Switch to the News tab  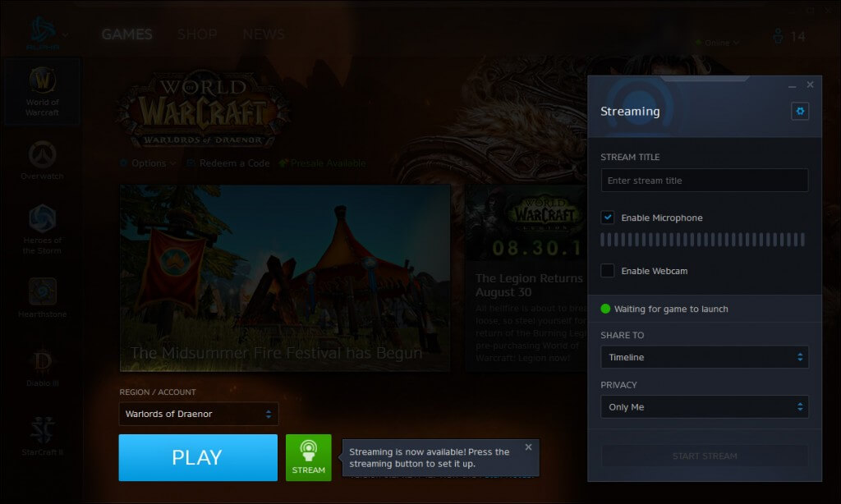[x=264, y=34]
